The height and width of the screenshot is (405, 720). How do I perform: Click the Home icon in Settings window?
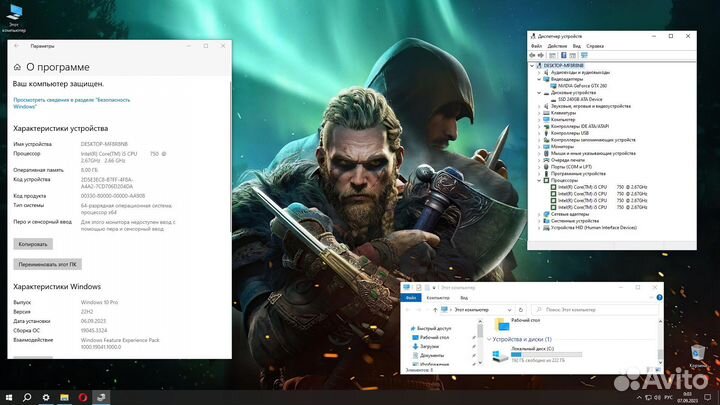click(17, 67)
